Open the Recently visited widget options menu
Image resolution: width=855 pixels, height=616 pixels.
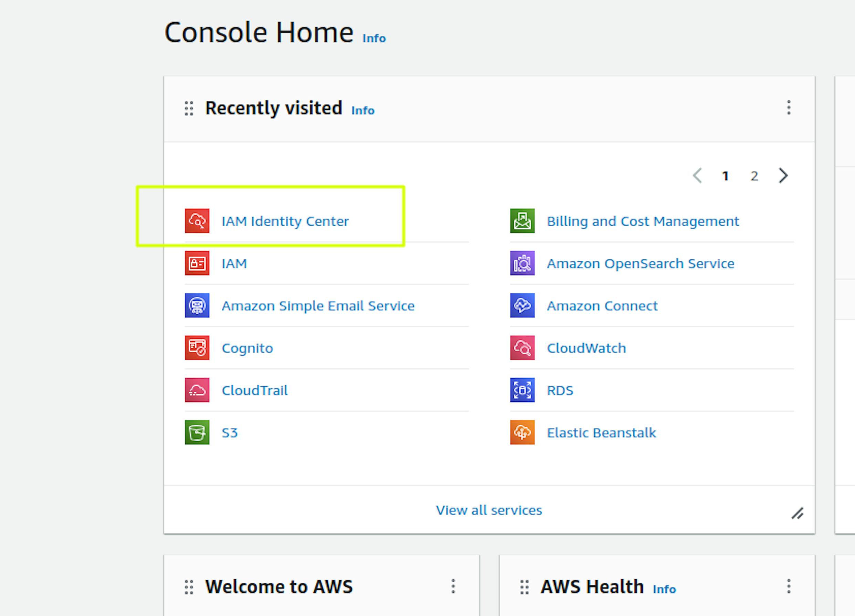point(789,108)
